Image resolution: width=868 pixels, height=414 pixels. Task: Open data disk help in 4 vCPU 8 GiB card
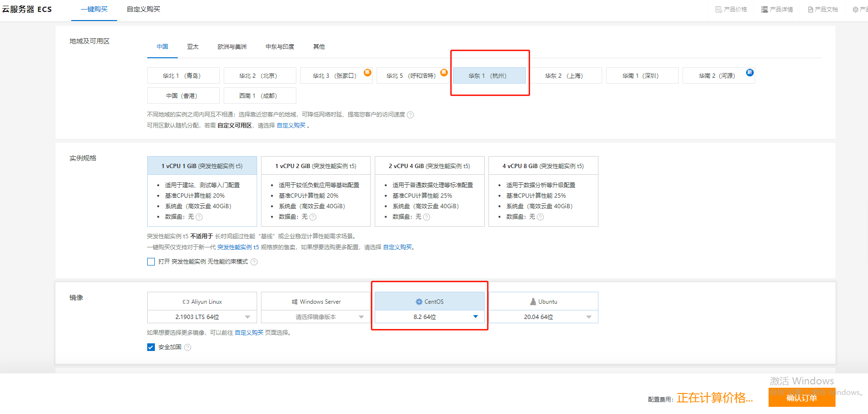541,217
